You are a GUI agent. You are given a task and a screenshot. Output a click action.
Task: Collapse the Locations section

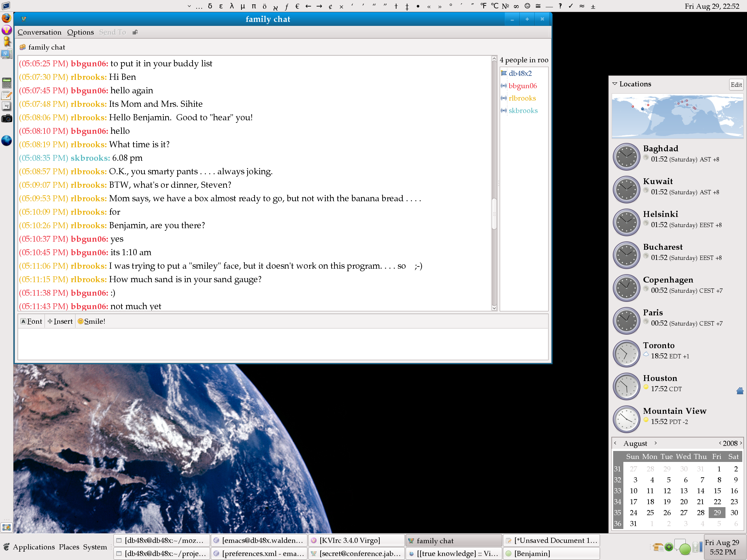615,84
